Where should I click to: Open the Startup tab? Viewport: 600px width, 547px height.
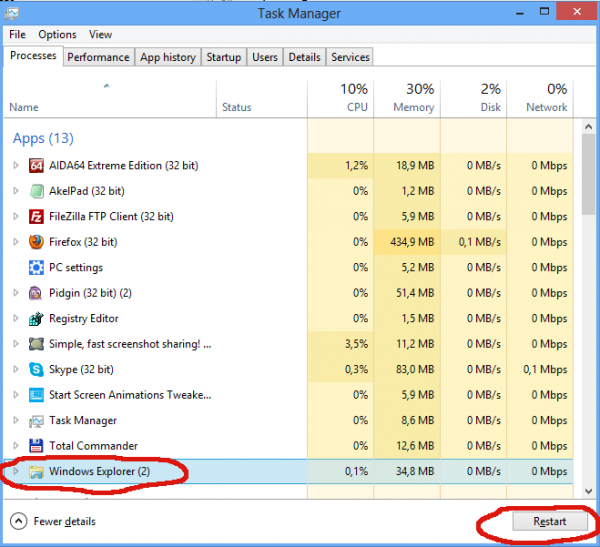(223, 57)
